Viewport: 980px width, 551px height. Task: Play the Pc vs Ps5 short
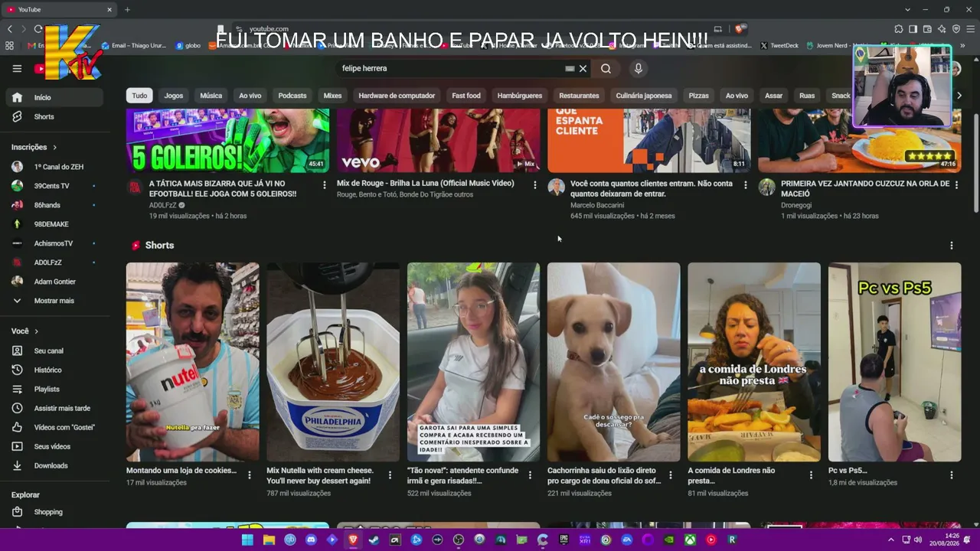(x=894, y=362)
